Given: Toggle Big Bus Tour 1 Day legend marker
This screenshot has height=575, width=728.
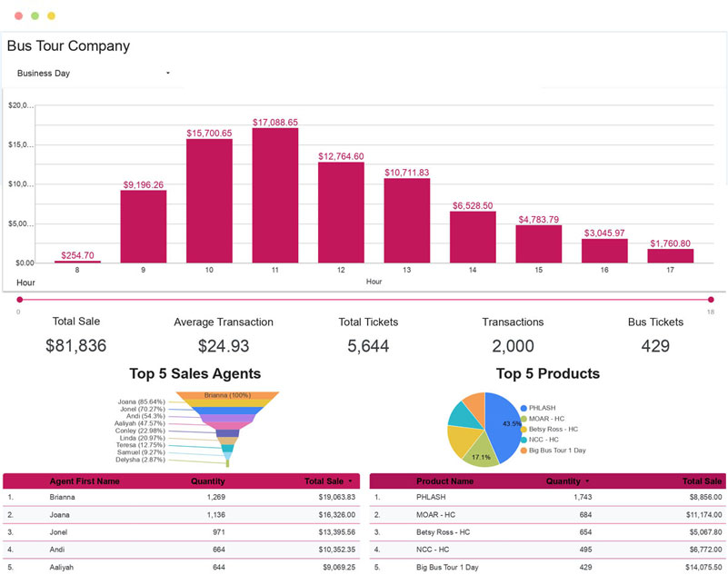Looking at the screenshot, I should pos(524,450).
